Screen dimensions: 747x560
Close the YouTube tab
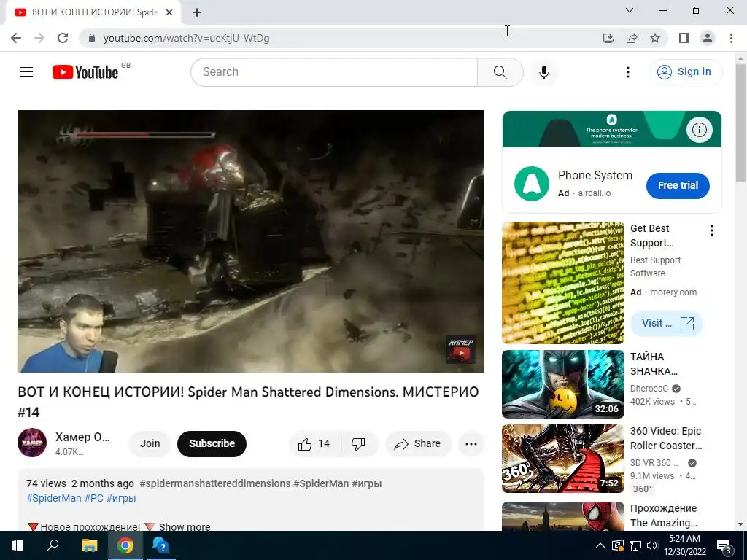click(169, 12)
